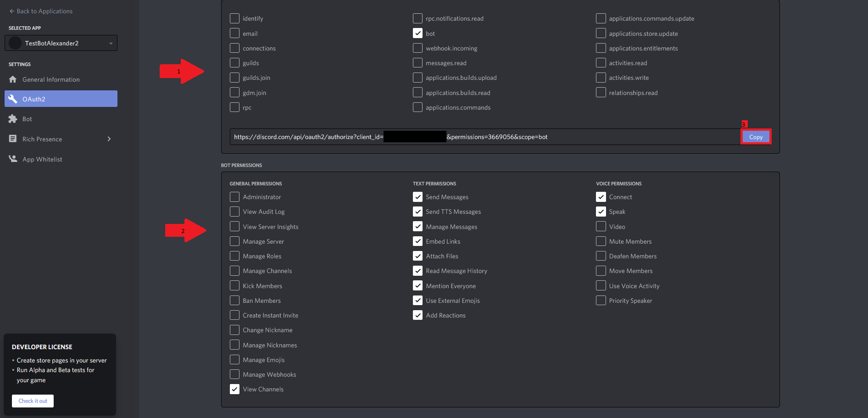Enable the connections scope checkbox
The image size is (868, 418).
(234, 48)
